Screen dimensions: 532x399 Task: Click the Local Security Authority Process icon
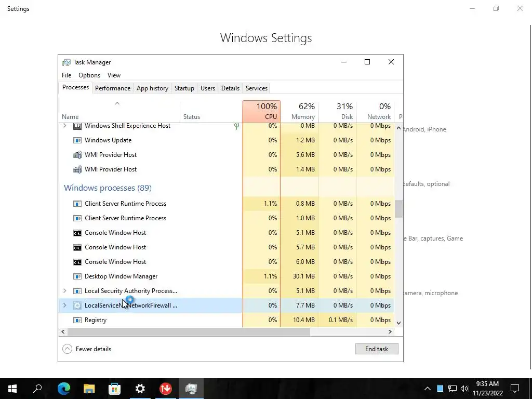tap(77, 291)
